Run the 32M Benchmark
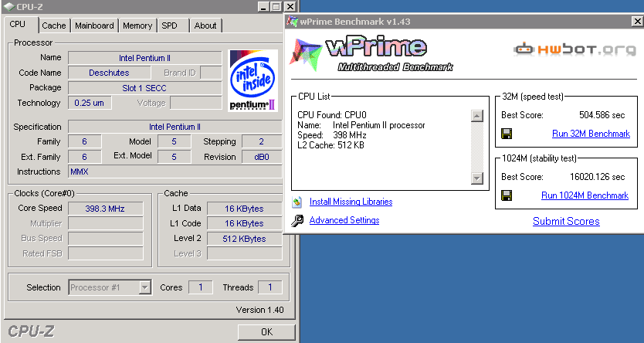This screenshot has height=343, width=644. (591, 134)
